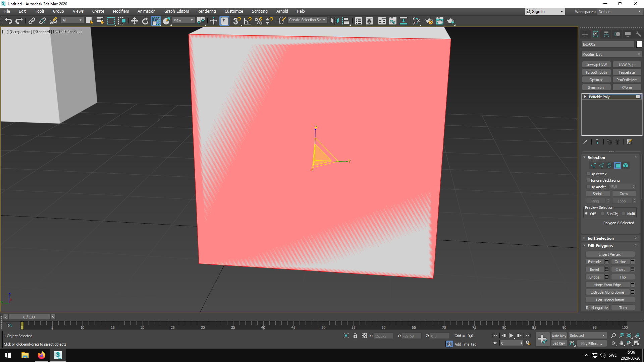The width and height of the screenshot is (644, 362).
Task: Click the Align tool icon
Action: coord(346,21)
